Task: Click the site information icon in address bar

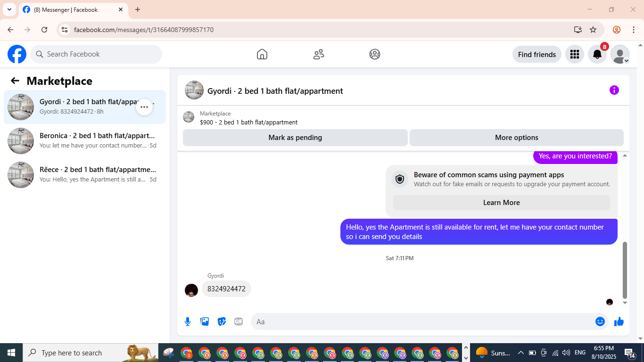Action: (x=65, y=30)
